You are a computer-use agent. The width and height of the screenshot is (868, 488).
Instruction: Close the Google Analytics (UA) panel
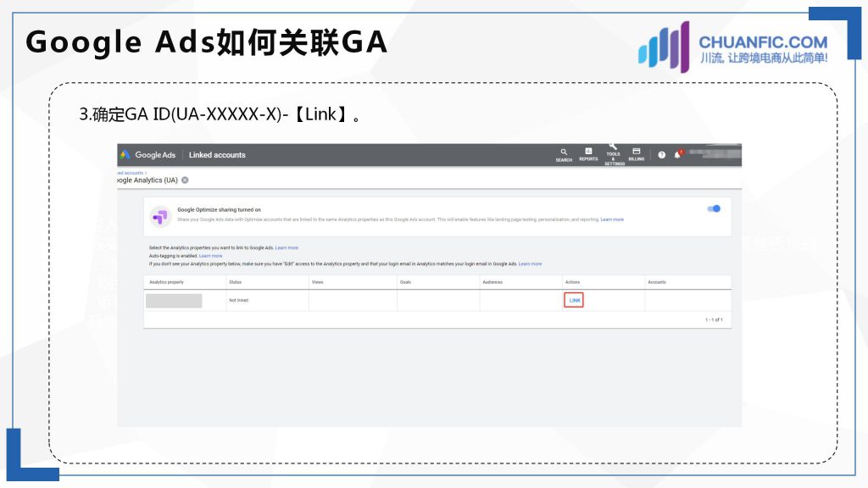pos(185,180)
